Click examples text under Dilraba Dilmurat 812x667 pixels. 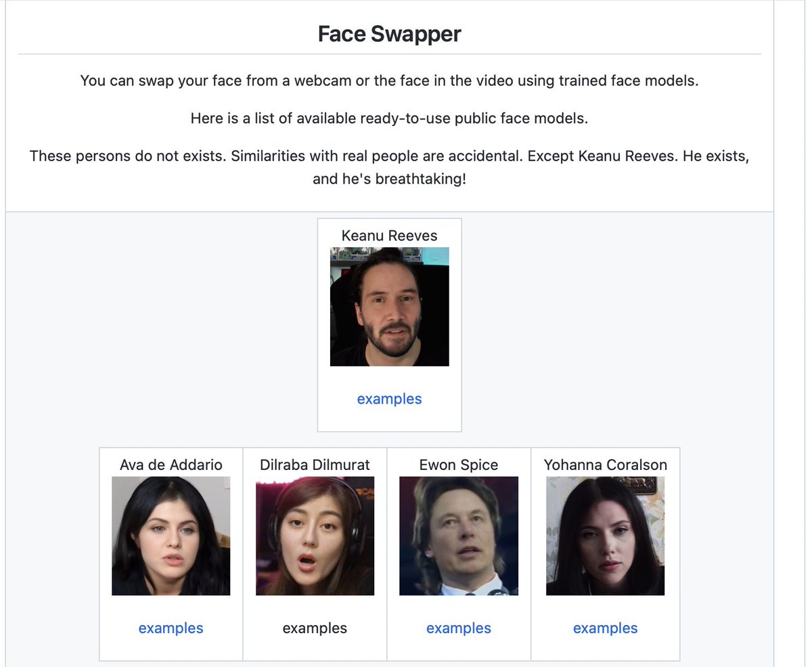(315, 628)
